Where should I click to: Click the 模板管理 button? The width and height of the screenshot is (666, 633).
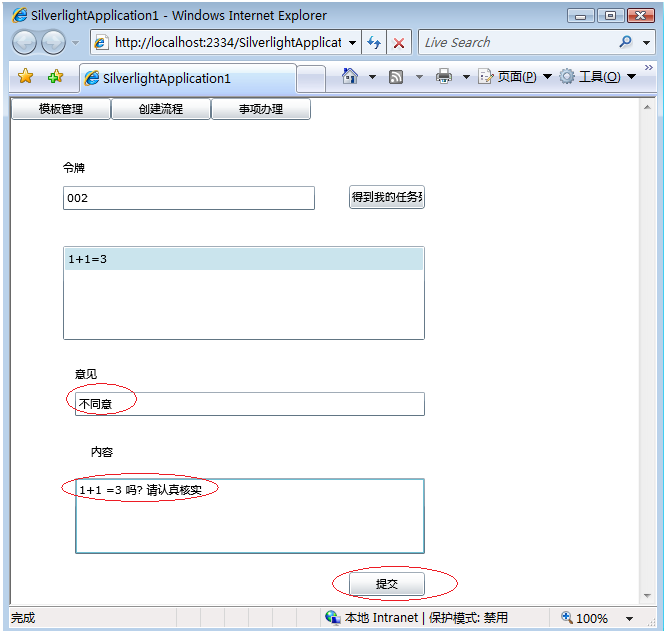click(61, 109)
